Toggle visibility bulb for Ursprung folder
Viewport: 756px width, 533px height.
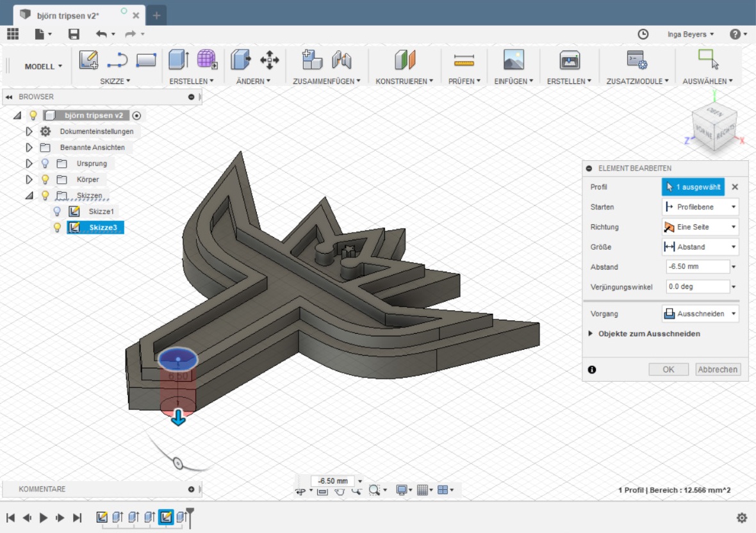[45, 163]
